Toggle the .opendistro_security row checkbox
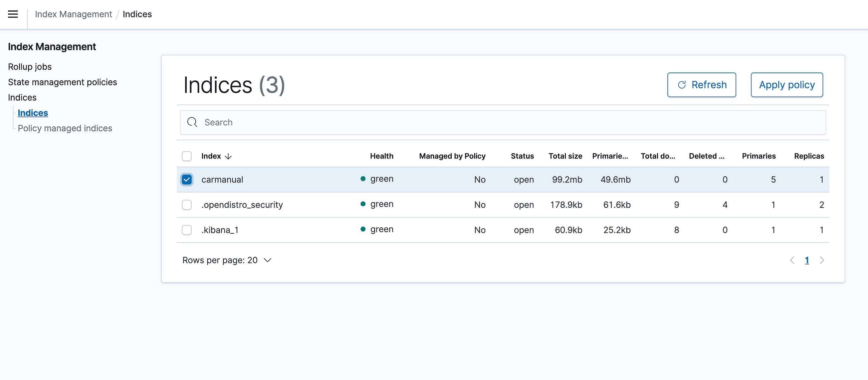This screenshot has height=380, width=868. point(187,204)
